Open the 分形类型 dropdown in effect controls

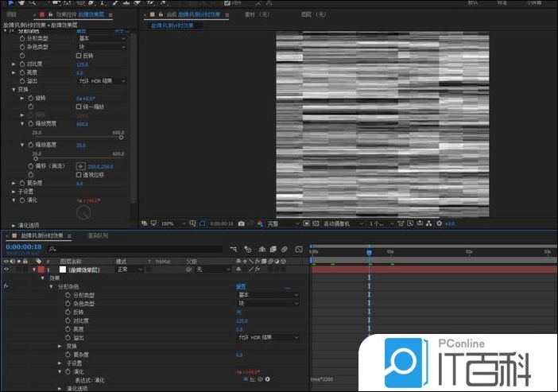101,38
